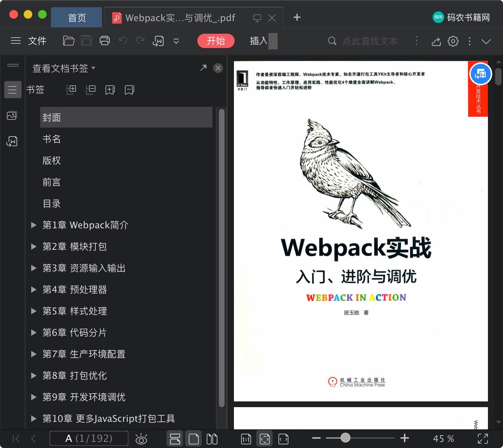Image resolution: width=503 pixels, height=448 pixels.
Task: Expand 第7章 生产环境配置
Action: tap(34, 354)
